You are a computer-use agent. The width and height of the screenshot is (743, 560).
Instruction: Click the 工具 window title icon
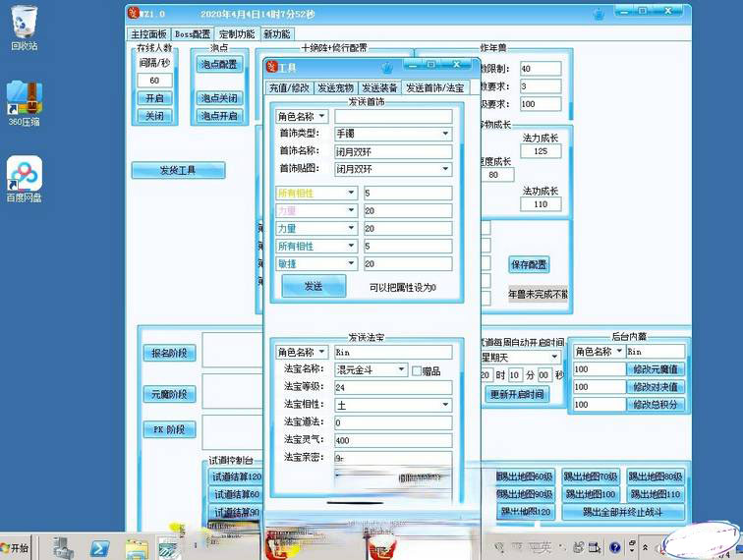point(272,67)
